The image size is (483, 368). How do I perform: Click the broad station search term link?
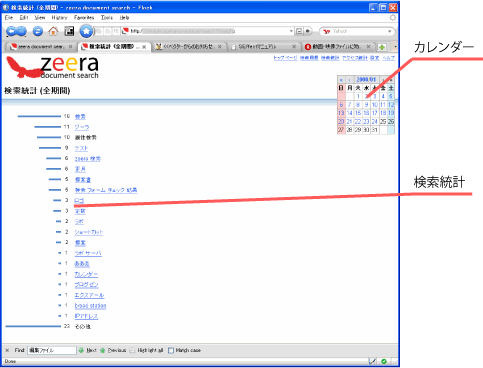(90, 306)
